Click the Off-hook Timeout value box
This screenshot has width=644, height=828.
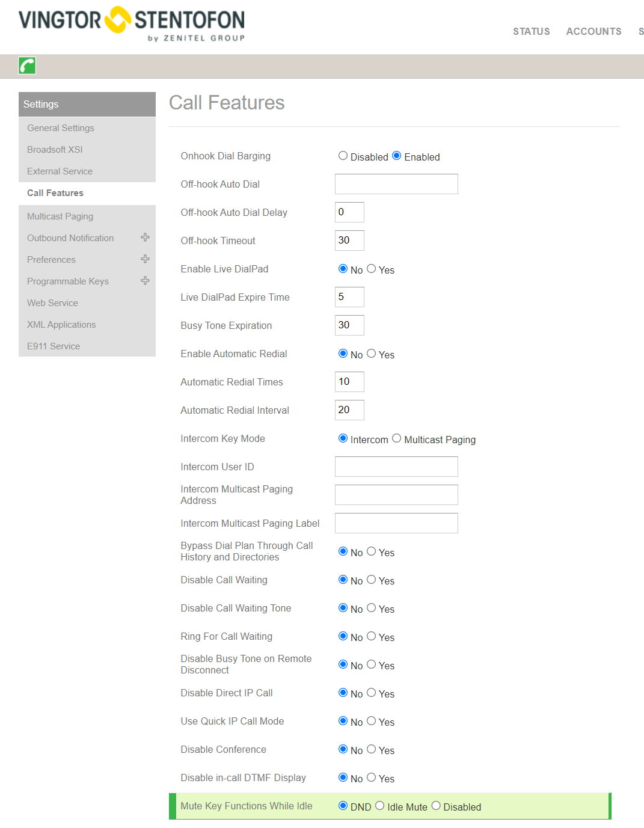coord(349,241)
